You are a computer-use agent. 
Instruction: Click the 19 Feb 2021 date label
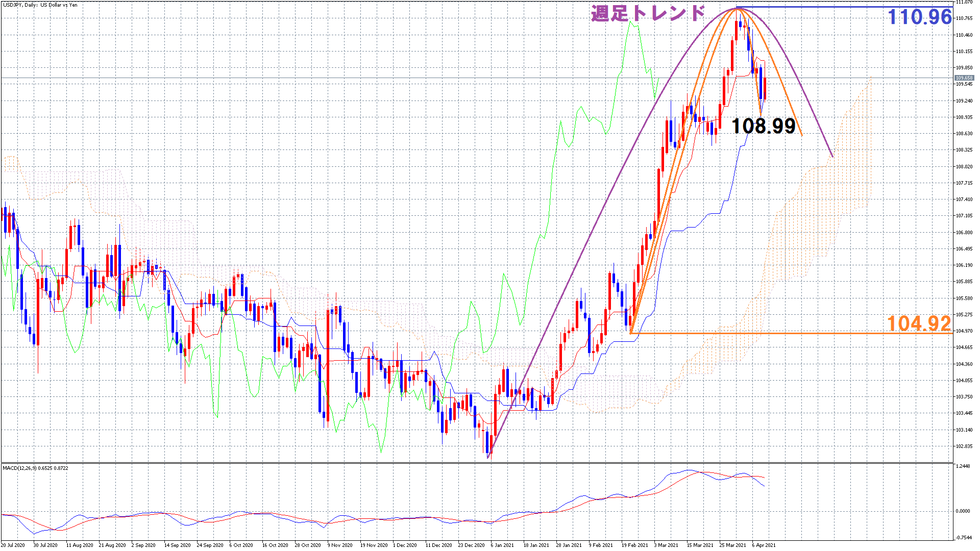point(634,545)
